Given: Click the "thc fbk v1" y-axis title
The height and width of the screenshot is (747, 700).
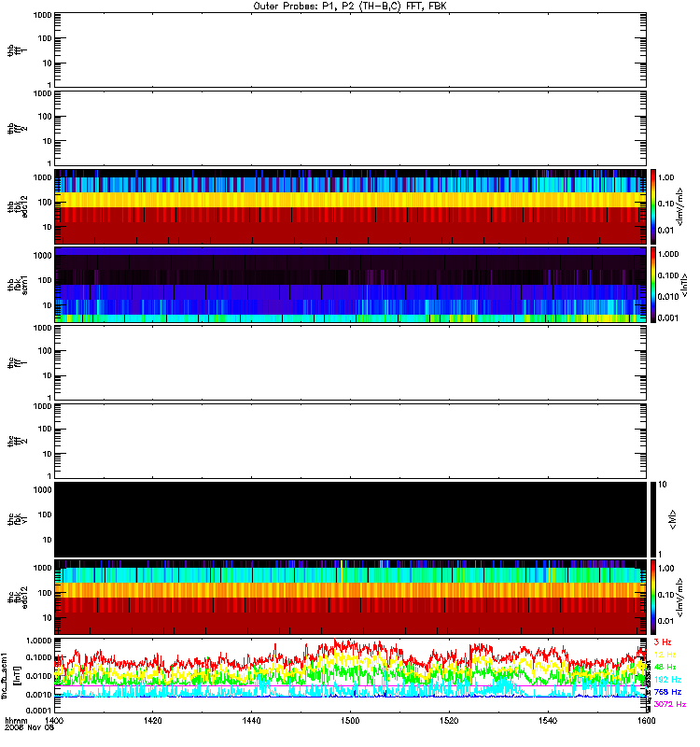Looking at the screenshot, I should 18,519.
